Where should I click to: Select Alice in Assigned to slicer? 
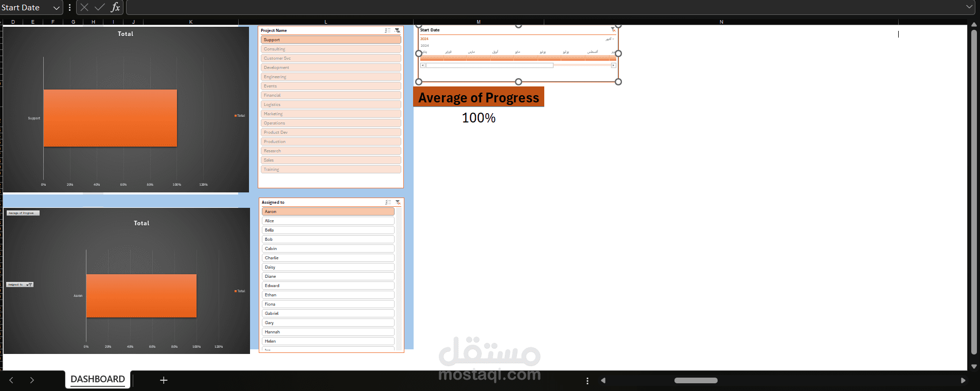click(328, 221)
